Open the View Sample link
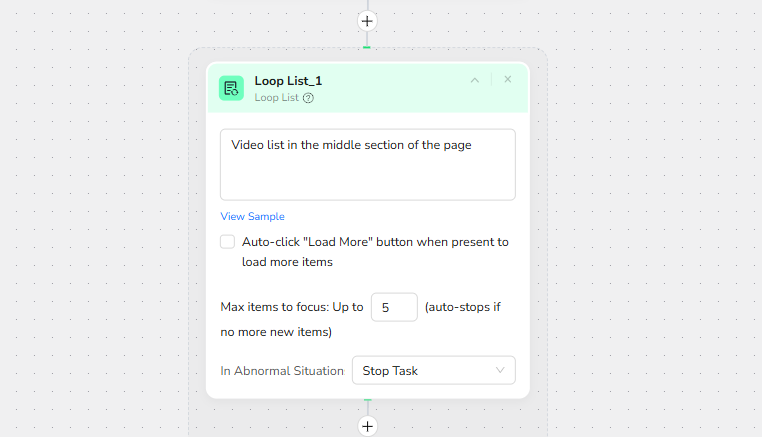The height and width of the screenshot is (437, 762). tap(252, 216)
